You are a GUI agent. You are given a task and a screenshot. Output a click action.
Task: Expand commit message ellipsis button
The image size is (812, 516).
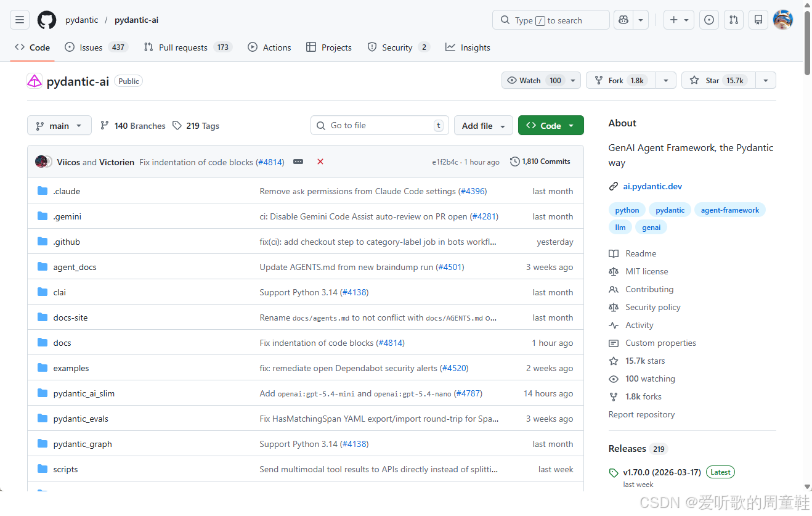pos(298,162)
